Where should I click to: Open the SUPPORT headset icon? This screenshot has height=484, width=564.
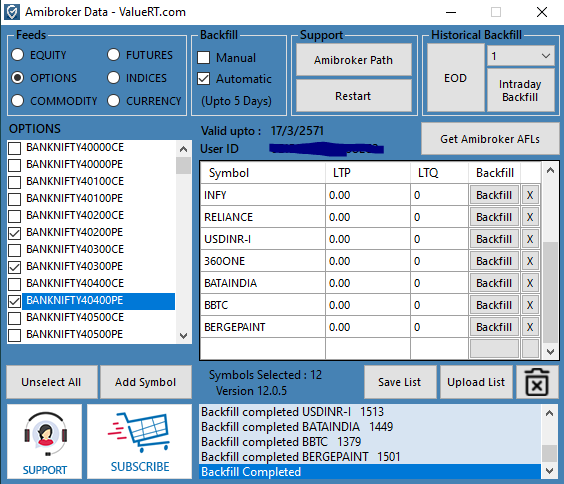pyautogui.click(x=45, y=442)
